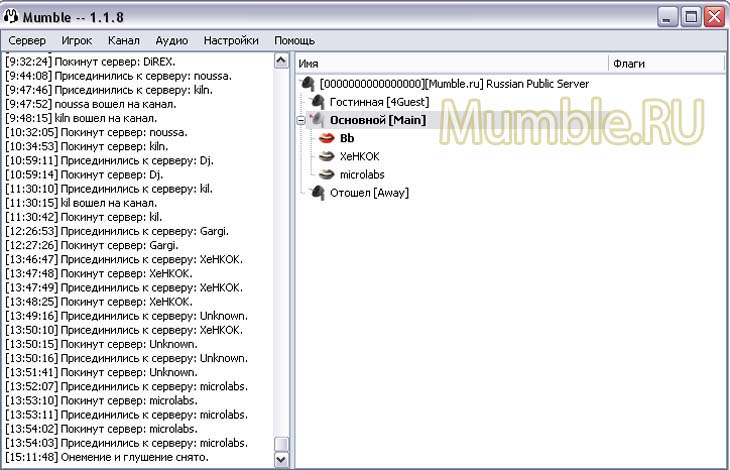The width and height of the screenshot is (730, 470).
Task: Collapse the Основной [Main] channel tree
Action: (x=301, y=120)
